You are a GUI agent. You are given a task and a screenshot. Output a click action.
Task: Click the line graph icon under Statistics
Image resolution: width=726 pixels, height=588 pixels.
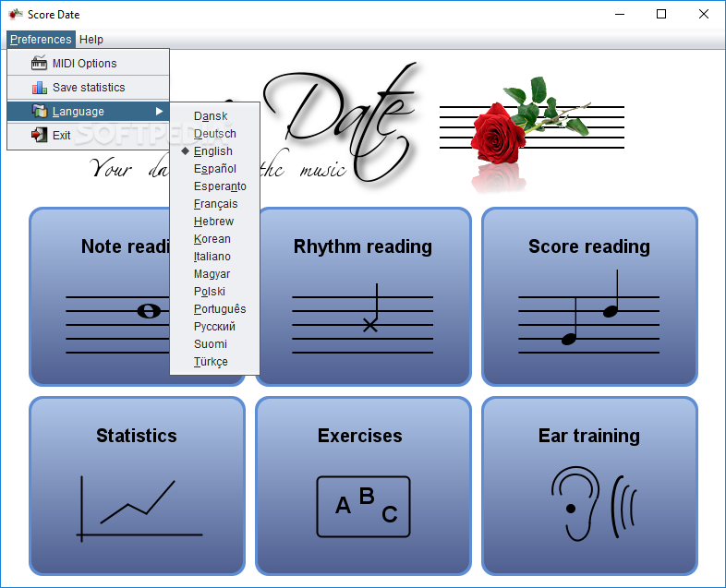139,509
